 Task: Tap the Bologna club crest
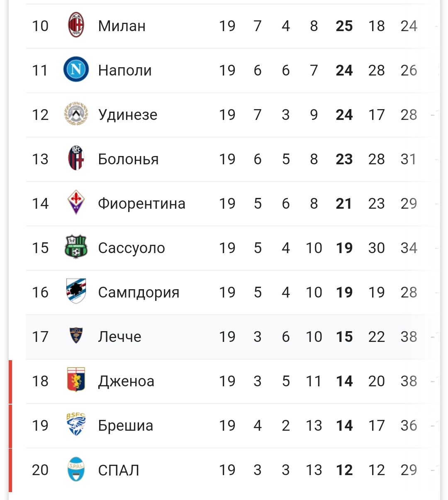(x=76, y=159)
